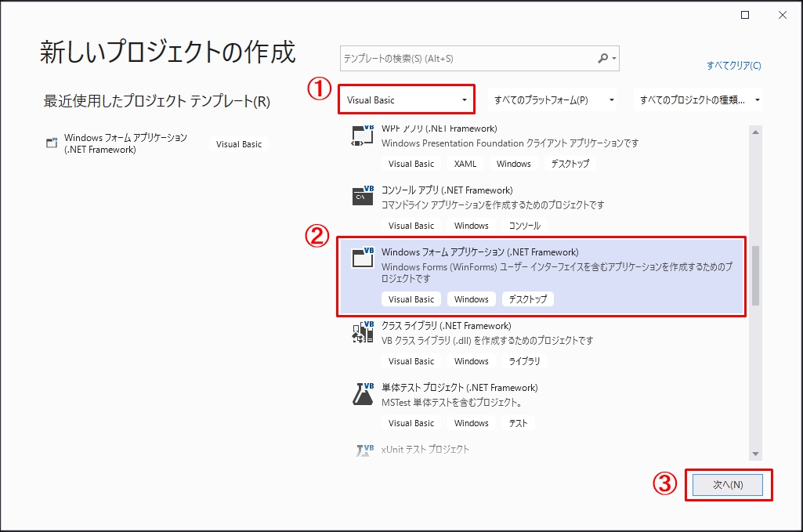Screen dimensions: 803x532
Task: Select 単体テスト プロジェクト (.NET Framework) template title
Action: (x=459, y=388)
